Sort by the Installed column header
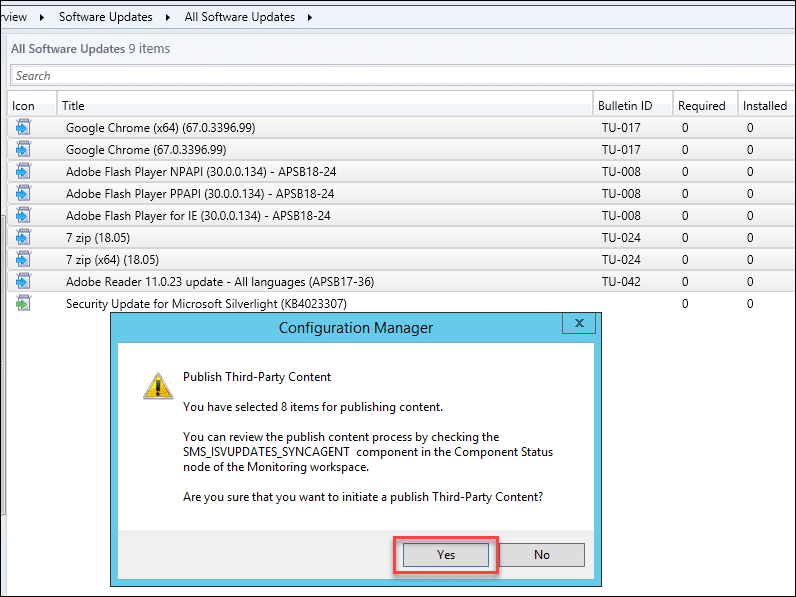 766,106
